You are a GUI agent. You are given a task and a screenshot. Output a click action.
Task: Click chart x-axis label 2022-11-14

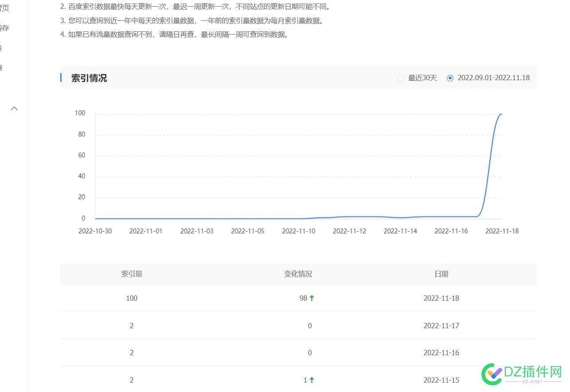pyautogui.click(x=400, y=231)
